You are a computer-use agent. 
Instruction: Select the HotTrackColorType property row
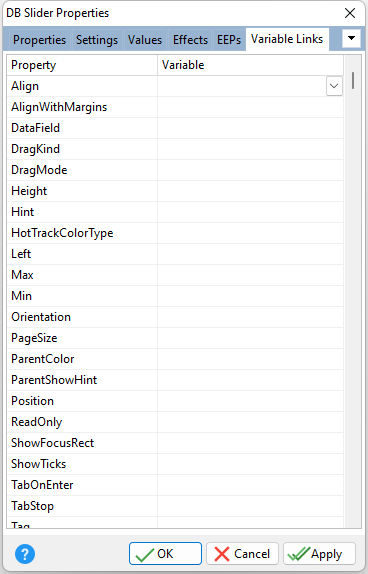tap(175, 233)
